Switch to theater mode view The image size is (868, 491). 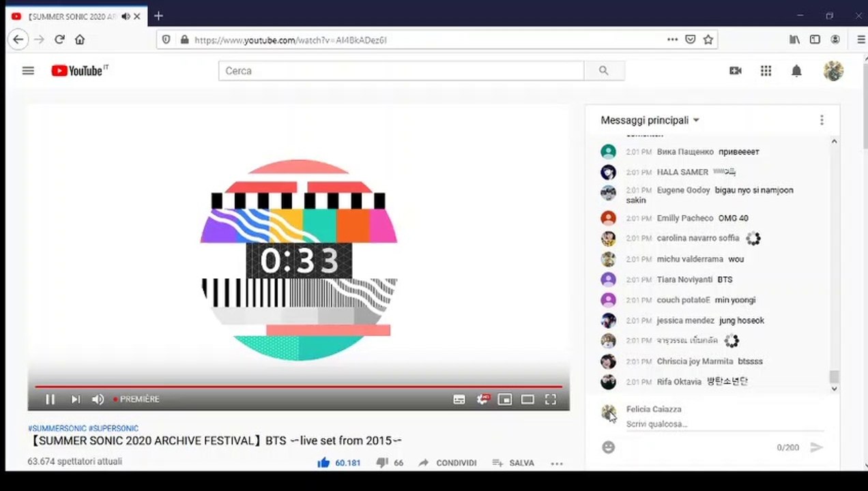[x=527, y=400]
